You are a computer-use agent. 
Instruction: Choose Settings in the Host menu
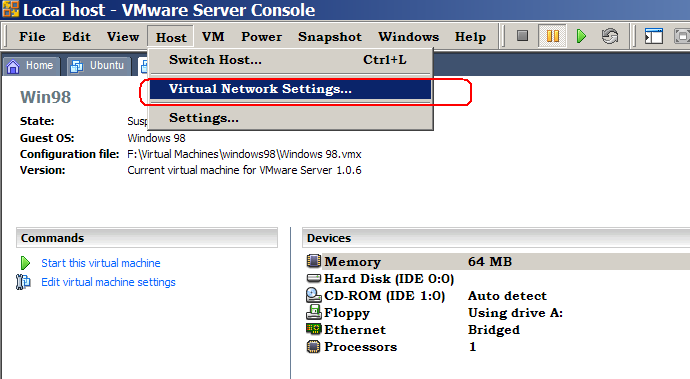tap(290, 118)
